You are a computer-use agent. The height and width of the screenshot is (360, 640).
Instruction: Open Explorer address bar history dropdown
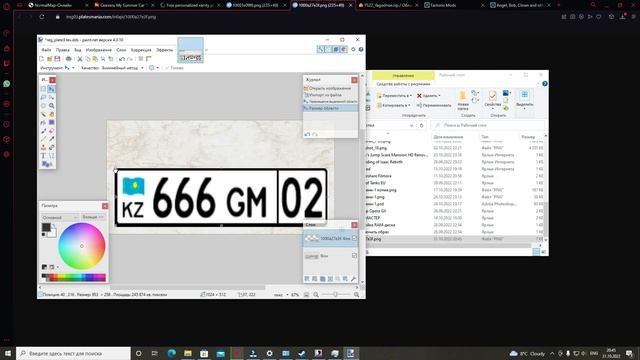click(411, 126)
